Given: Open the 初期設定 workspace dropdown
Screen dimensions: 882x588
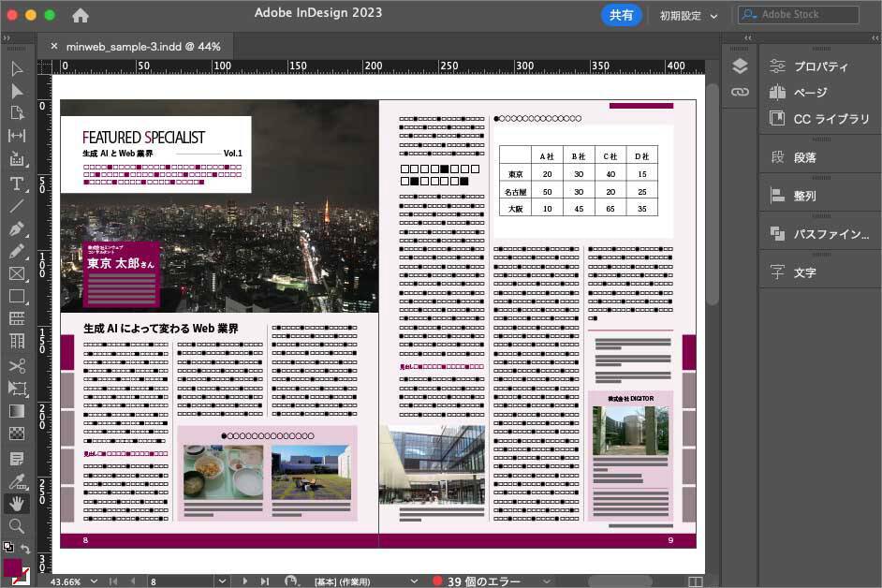Looking at the screenshot, I should [688, 16].
